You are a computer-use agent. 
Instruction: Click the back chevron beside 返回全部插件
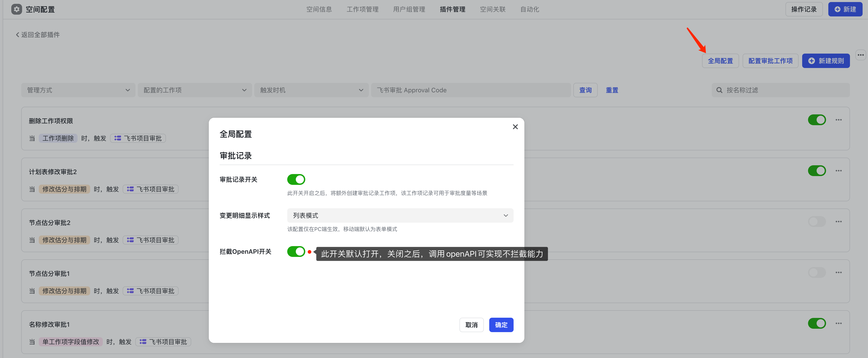[18, 35]
